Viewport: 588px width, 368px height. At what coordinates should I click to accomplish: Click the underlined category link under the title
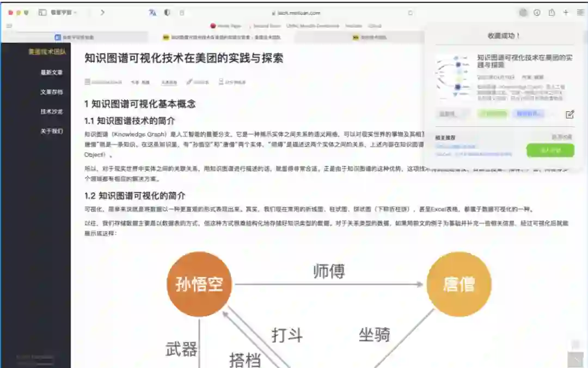coord(169,82)
